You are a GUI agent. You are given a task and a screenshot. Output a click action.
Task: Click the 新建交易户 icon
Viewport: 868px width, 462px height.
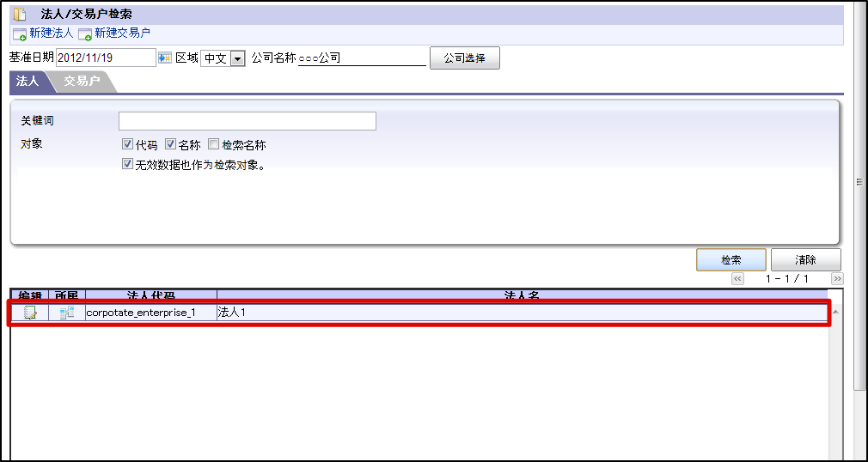[85, 34]
